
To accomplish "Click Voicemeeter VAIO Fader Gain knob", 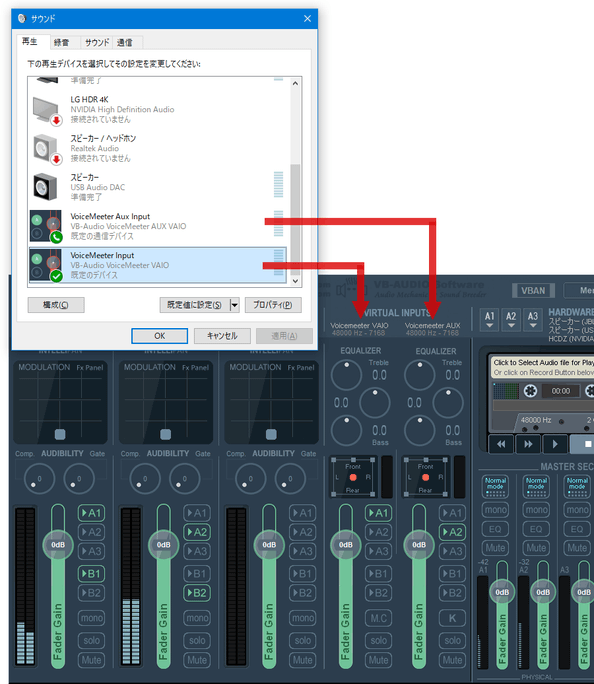I will (x=346, y=545).
